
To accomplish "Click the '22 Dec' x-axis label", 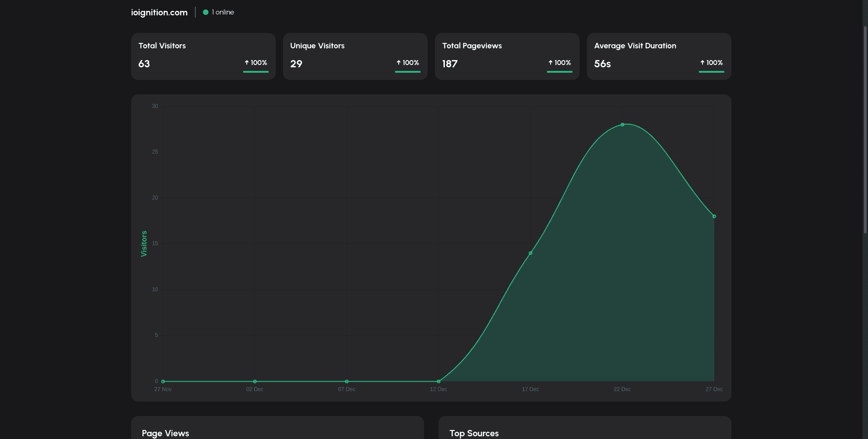I will click(622, 389).
